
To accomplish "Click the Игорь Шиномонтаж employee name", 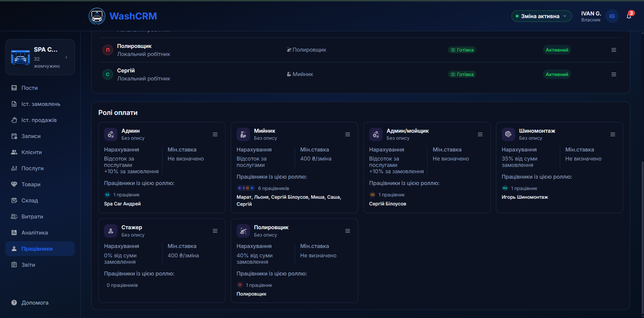I will [x=525, y=197].
